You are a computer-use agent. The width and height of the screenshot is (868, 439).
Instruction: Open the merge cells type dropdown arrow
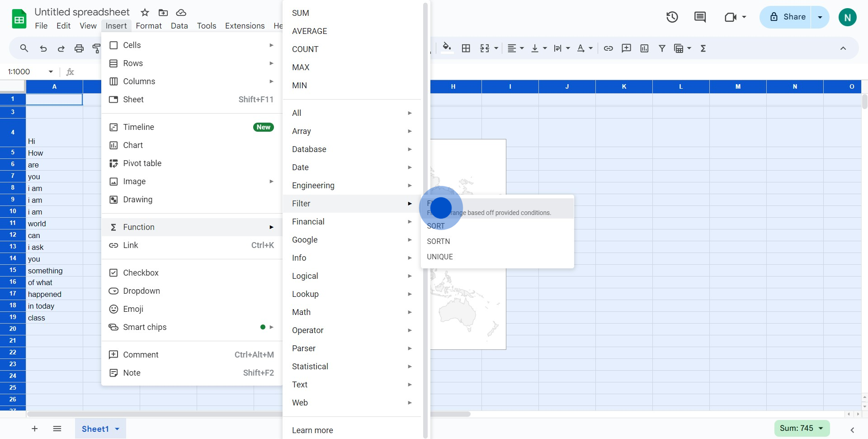496,48
